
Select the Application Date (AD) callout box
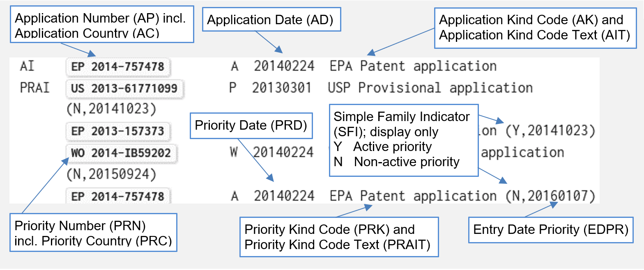[x=271, y=20]
